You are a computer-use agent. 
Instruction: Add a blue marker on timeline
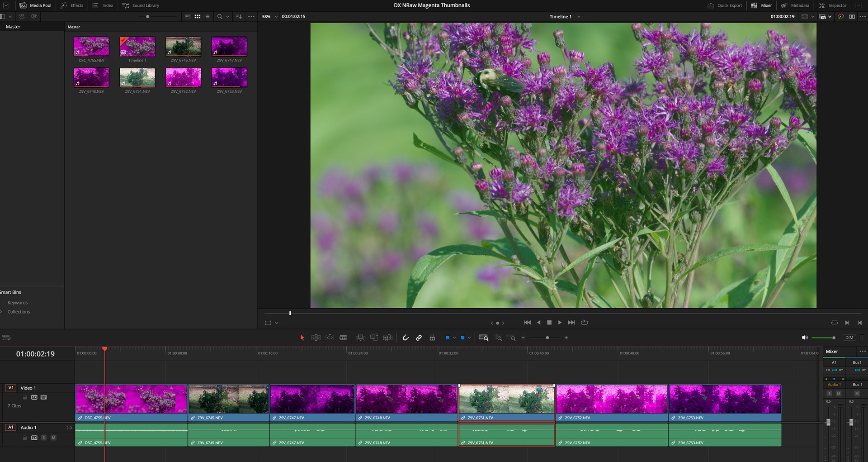[x=462, y=338]
